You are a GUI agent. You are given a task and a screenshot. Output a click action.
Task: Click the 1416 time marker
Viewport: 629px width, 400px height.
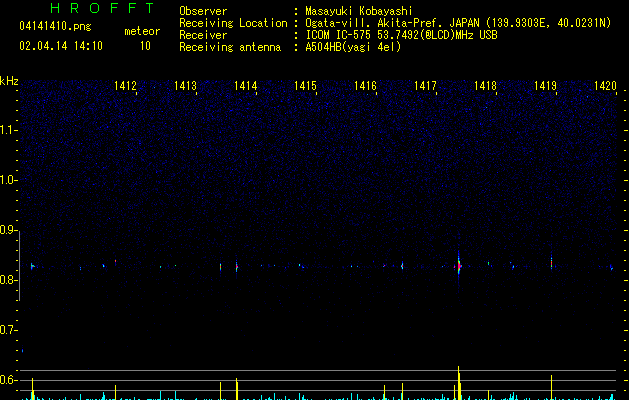click(365, 86)
